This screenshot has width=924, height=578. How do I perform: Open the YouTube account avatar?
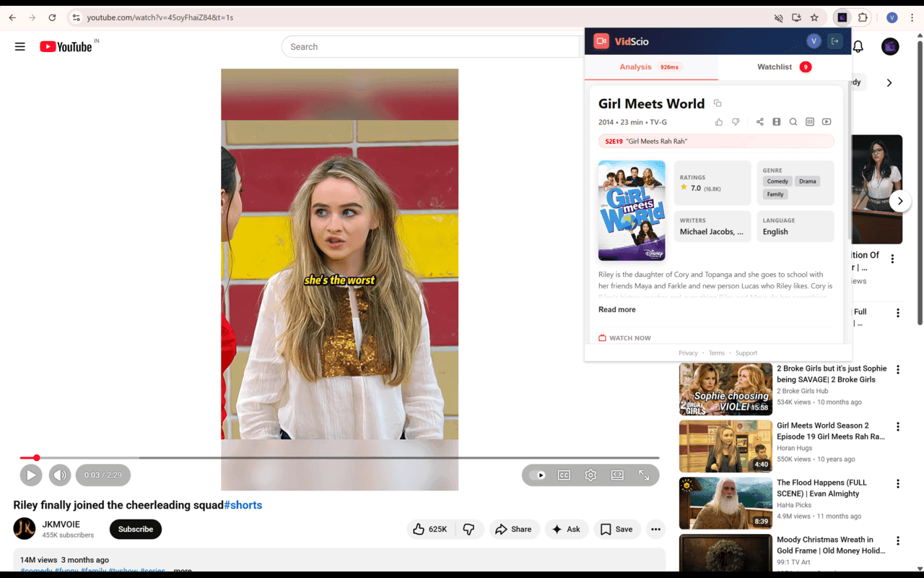point(890,47)
